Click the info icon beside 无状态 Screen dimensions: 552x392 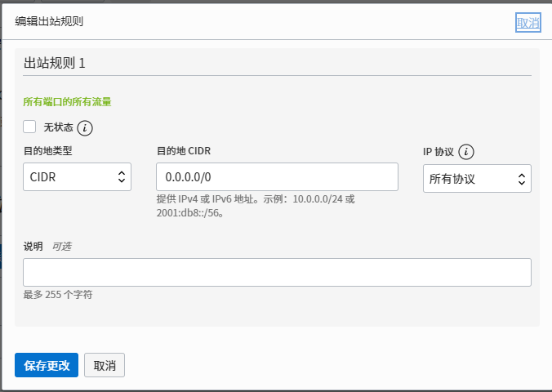click(85, 128)
